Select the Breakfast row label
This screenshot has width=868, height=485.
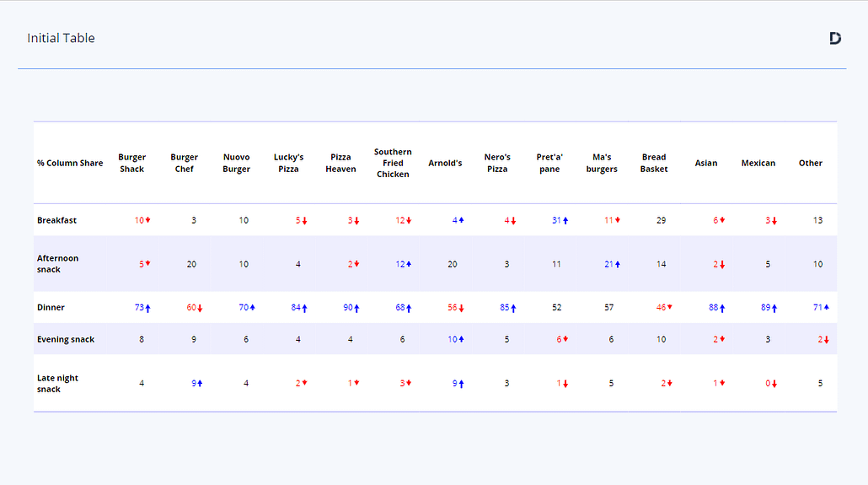56,220
